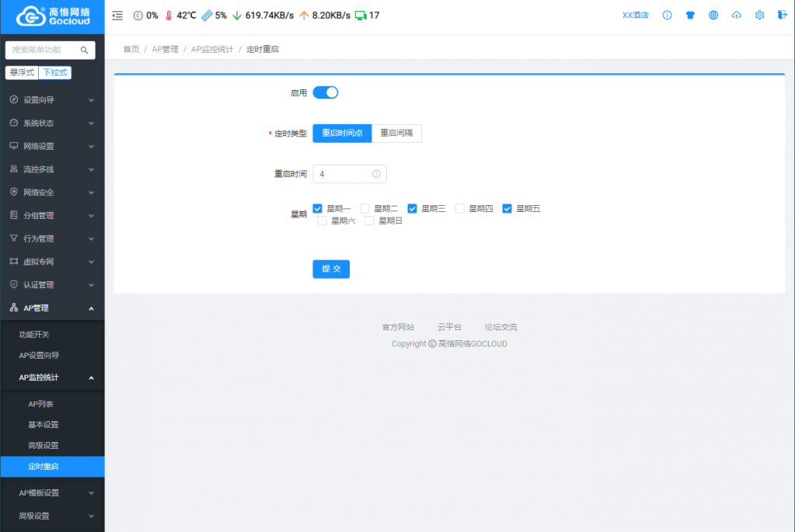The width and height of the screenshot is (795, 532).
Task: Click the 搜索菜单功能 search field
Action: (45, 50)
